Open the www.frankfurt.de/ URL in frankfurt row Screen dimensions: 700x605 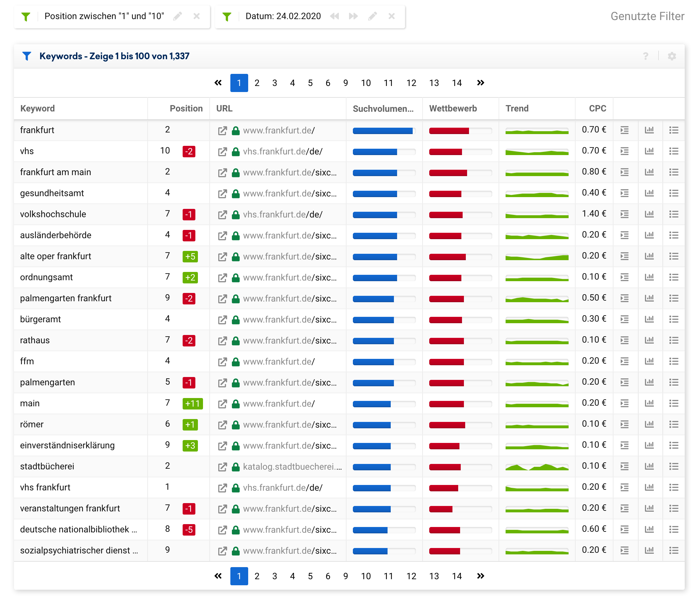tap(279, 131)
